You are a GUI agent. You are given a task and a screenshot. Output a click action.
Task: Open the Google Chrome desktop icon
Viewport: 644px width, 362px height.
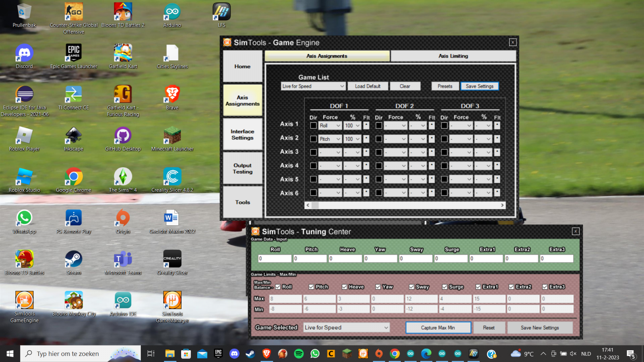click(74, 180)
